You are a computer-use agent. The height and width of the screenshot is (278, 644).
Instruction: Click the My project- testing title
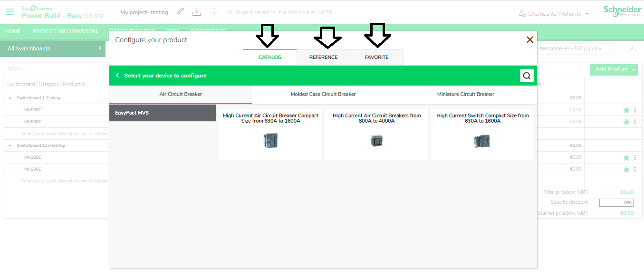coord(144,12)
